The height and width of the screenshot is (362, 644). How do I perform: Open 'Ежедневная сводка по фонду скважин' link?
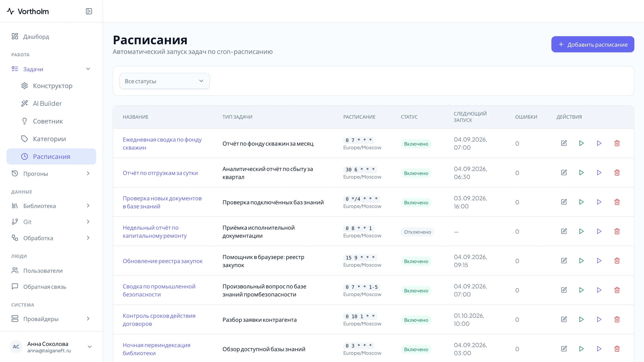162,143
